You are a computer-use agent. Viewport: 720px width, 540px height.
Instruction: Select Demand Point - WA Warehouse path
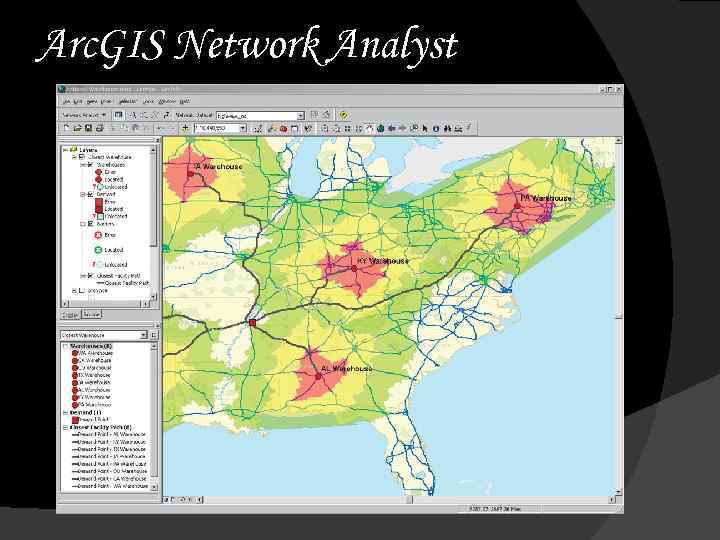coord(112,486)
